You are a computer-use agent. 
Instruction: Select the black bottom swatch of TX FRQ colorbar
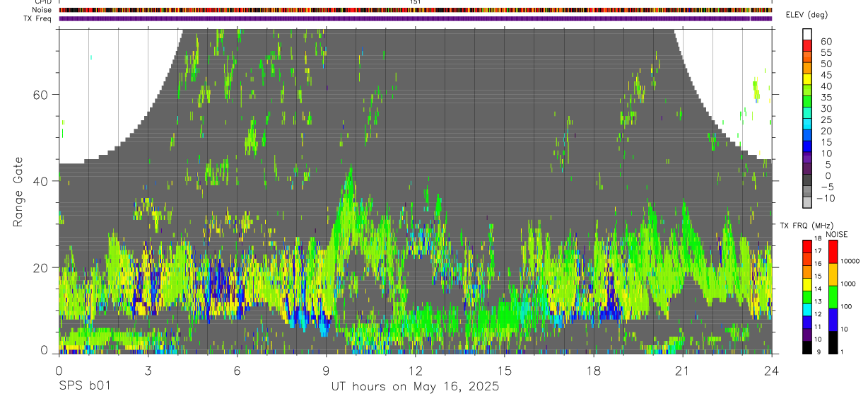click(807, 348)
